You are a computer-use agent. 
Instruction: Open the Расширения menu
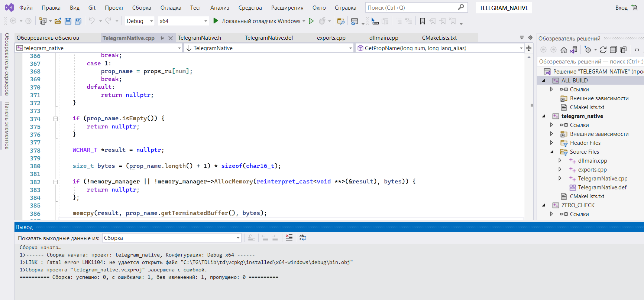pyautogui.click(x=287, y=7)
